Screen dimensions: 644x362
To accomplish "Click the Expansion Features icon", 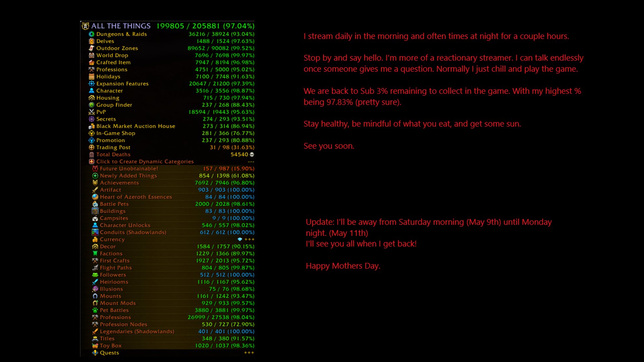I will (91, 83).
